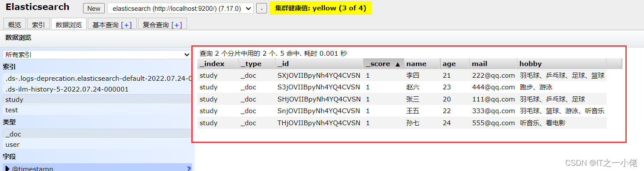Click mail cell 333@qq.com
Screen dimensions: 644x171
point(493,111)
